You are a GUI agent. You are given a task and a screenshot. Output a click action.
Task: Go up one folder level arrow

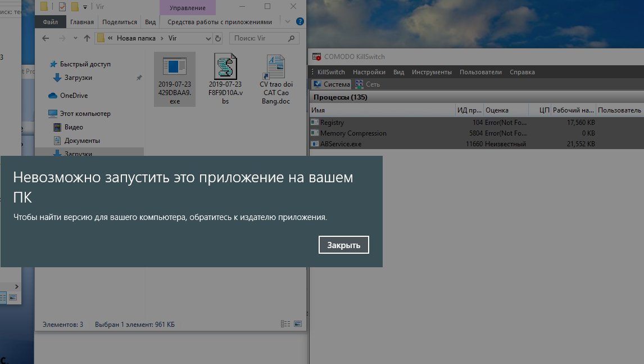coord(87,38)
